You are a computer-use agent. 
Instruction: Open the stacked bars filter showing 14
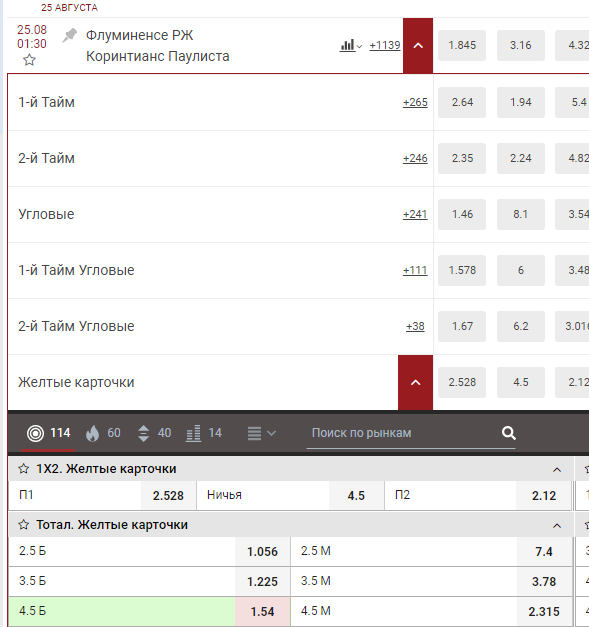(204, 433)
